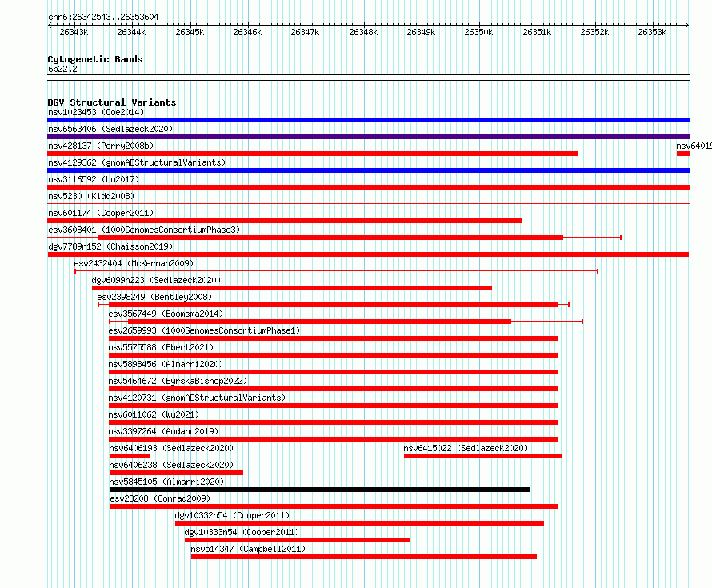Select nsv4120731 (gnomADStructuralVariants) label
This screenshot has height=588, width=712.
point(197,398)
